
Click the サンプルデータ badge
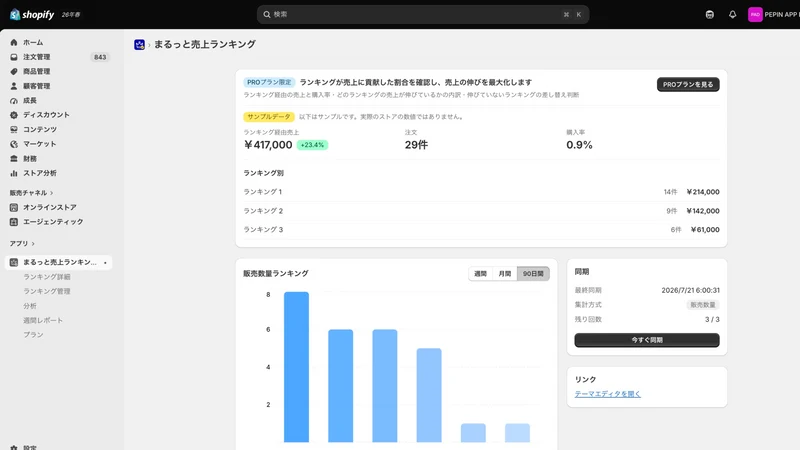269,117
